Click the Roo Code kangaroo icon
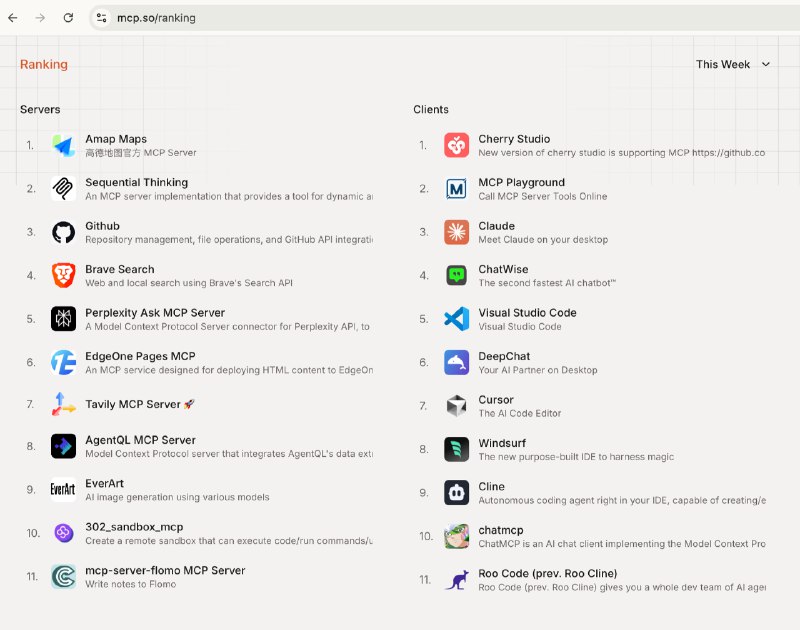Viewport: 800px width, 630px height. point(456,579)
